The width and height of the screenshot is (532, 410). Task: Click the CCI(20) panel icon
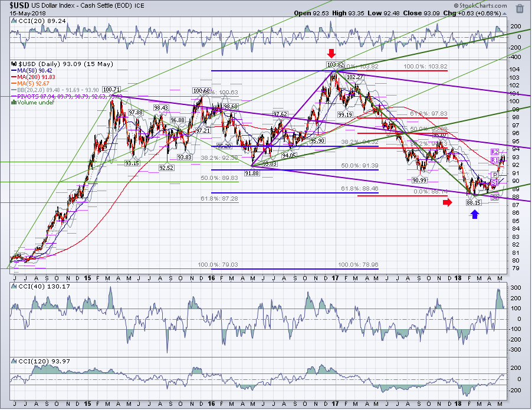(x=14, y=21)
